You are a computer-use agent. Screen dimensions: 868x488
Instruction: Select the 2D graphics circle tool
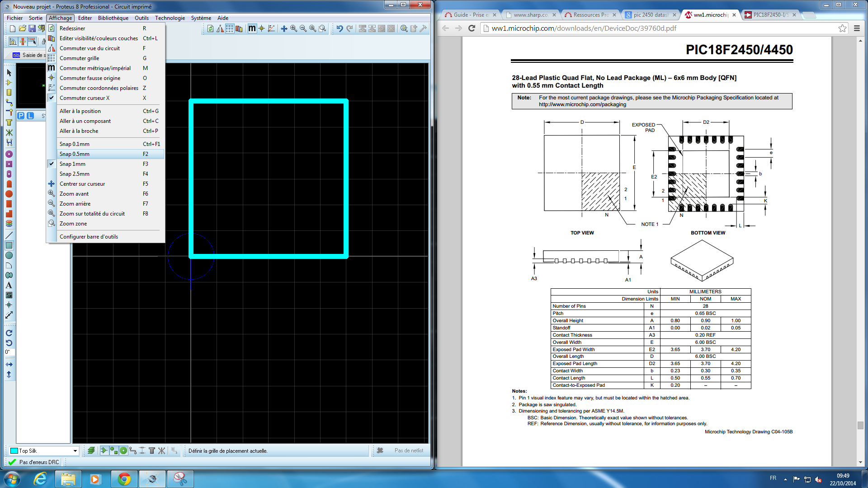pos(9,255)
